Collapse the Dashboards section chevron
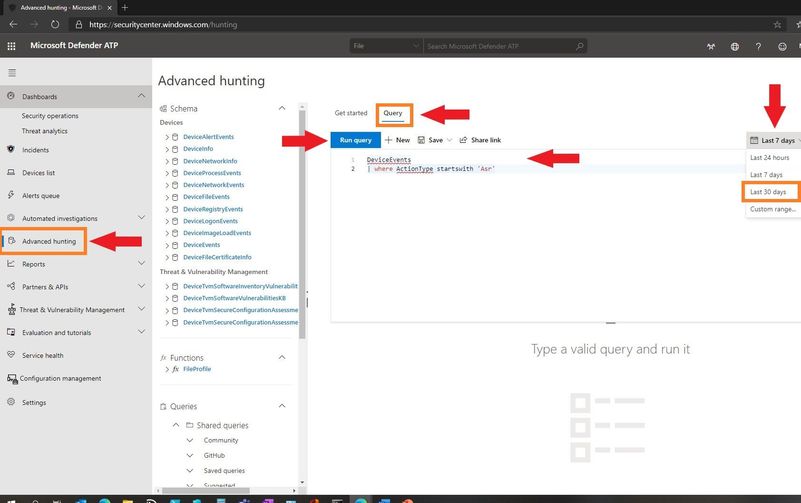 [142, 96]
